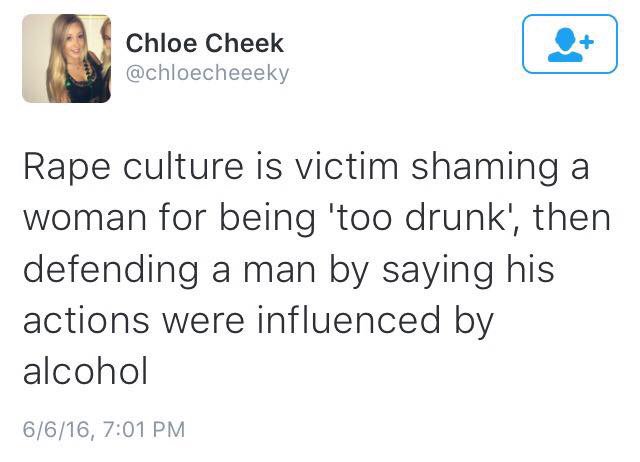Follow Chloe Cheek using blue outlined button

pyautogui.click(x=570, y=44)
